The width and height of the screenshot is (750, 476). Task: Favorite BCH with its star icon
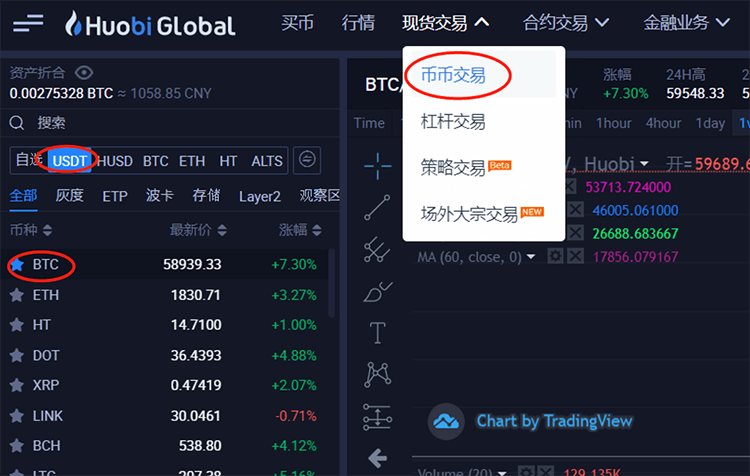[x=17, y=446]
